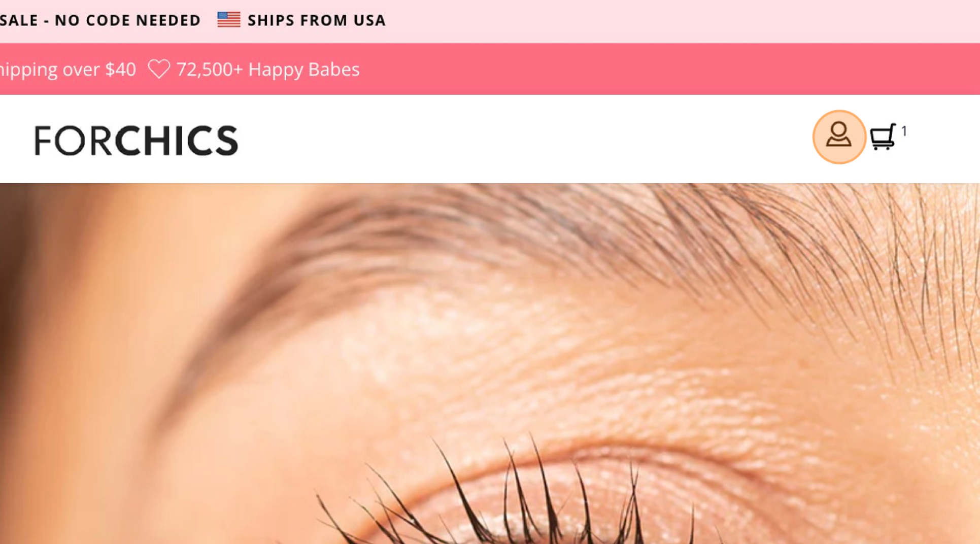Click the $40 amount in pink bar

tap(121, 70)
